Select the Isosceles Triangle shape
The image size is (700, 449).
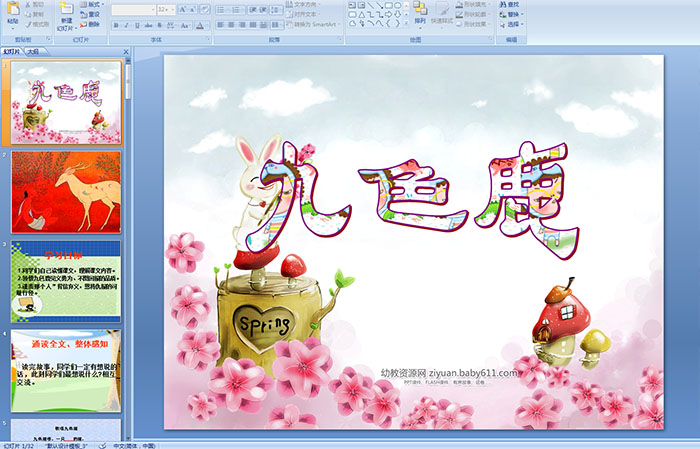361,14
